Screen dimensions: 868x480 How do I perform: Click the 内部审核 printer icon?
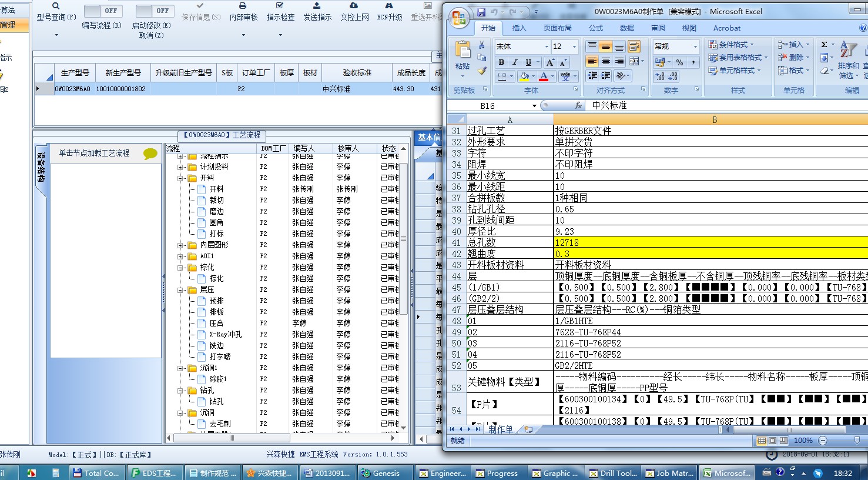click(243, 6)
